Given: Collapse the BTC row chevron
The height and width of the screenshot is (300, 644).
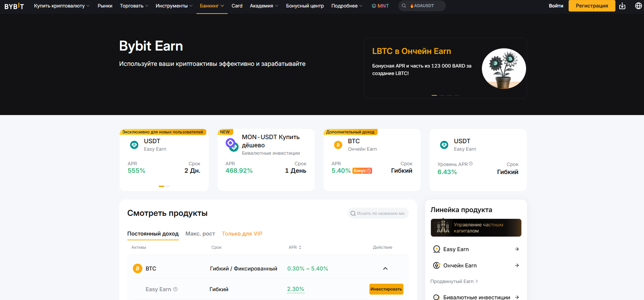Looking at the screenshot, I should tap(385, 268).
